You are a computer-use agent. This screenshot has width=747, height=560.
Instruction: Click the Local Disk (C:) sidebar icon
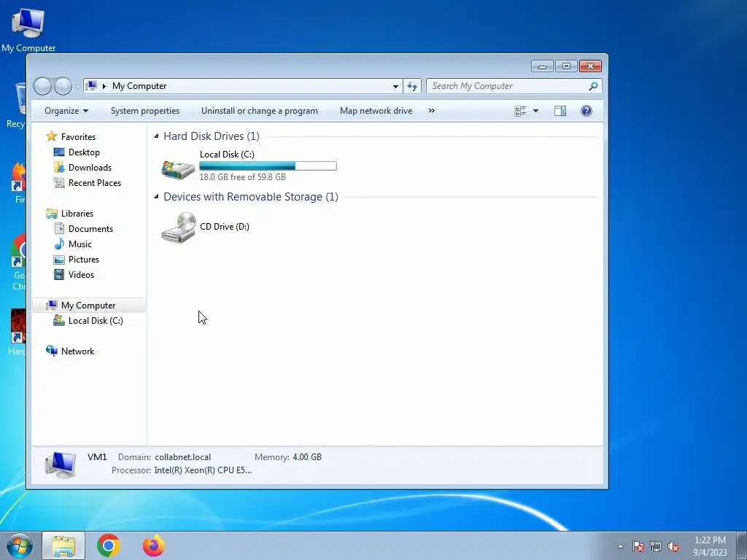point(59,321)
